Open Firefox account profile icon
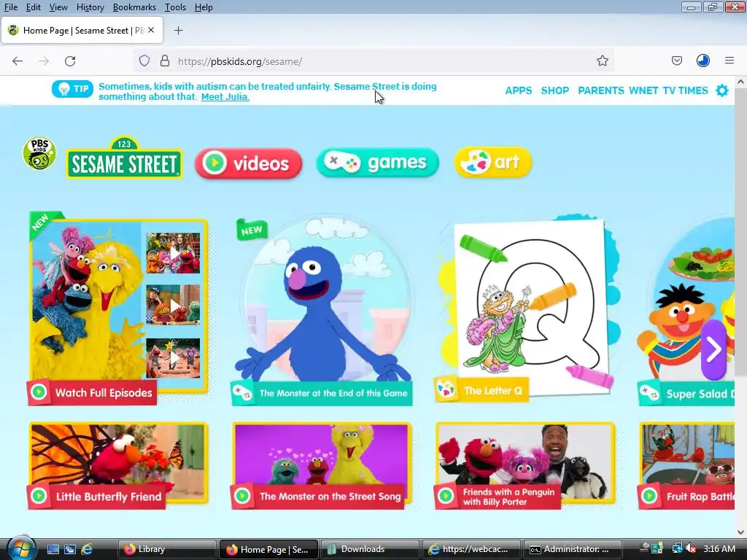The height and width of the screenshot is (560, 747). (x=703, y=61)
